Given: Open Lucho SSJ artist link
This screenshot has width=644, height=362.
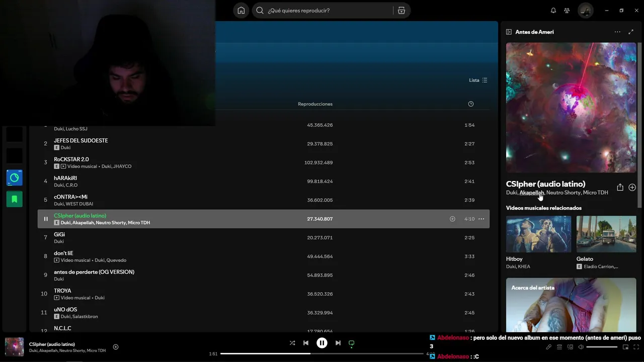Looking at the screenshot, I should [x=76, y=129].
